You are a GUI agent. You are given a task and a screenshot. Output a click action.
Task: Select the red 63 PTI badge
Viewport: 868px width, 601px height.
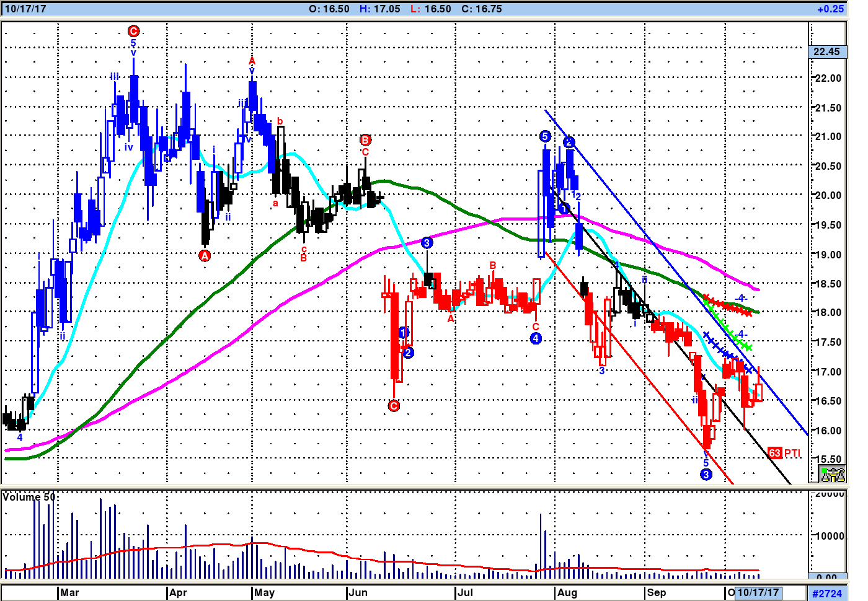click(x=784, y=453)
